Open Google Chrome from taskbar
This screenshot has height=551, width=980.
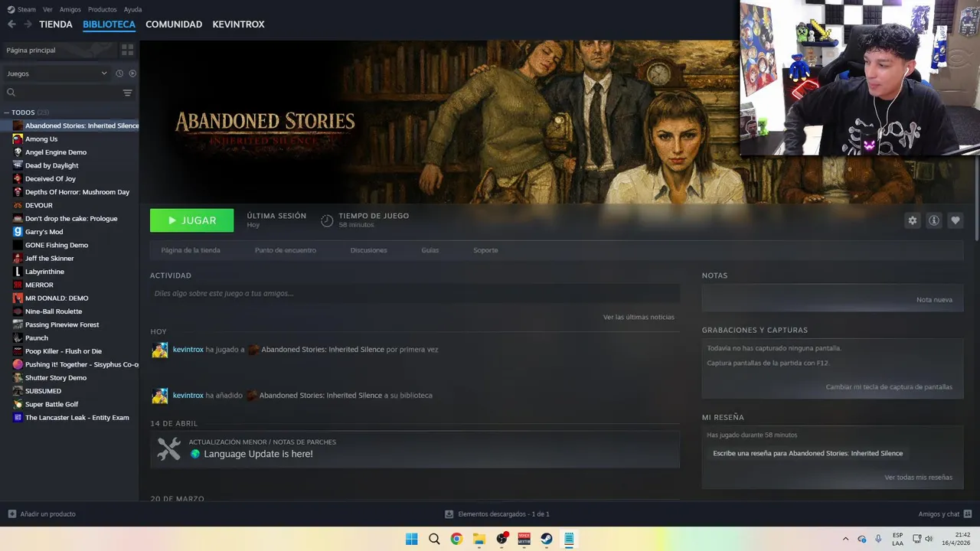pyautogui.click(x=456, y=539)
